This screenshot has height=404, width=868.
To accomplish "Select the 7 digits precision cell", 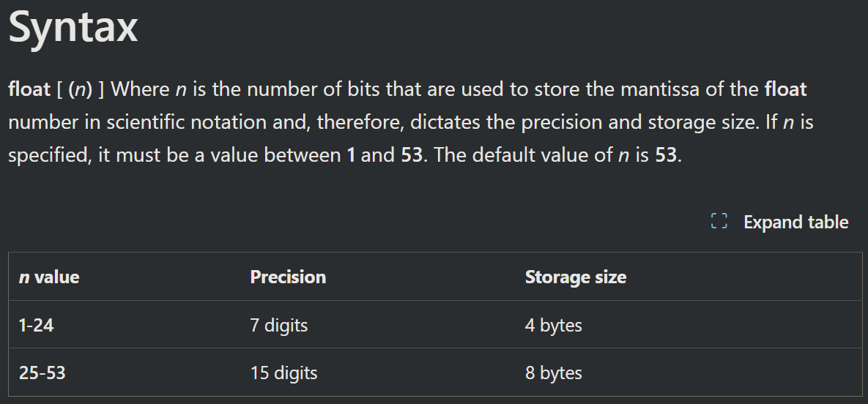I will (278, 325).
